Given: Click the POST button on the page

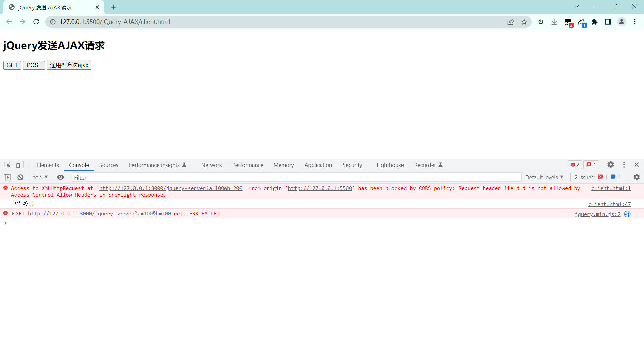Looking at the screenshot, I should point(34,65).
